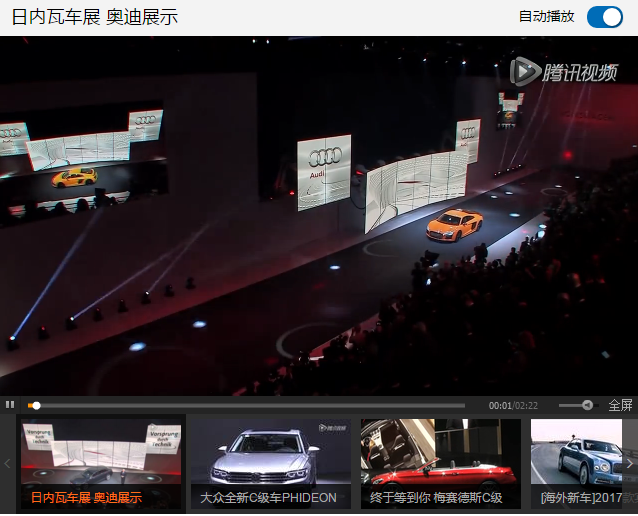Seek using the video progress bar handle
This screenshot has width=638, height=516.
click(x=36, y=405)
